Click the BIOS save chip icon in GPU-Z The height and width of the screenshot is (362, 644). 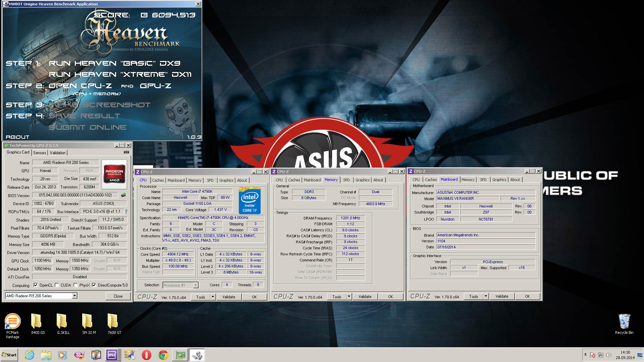[123, 195]
